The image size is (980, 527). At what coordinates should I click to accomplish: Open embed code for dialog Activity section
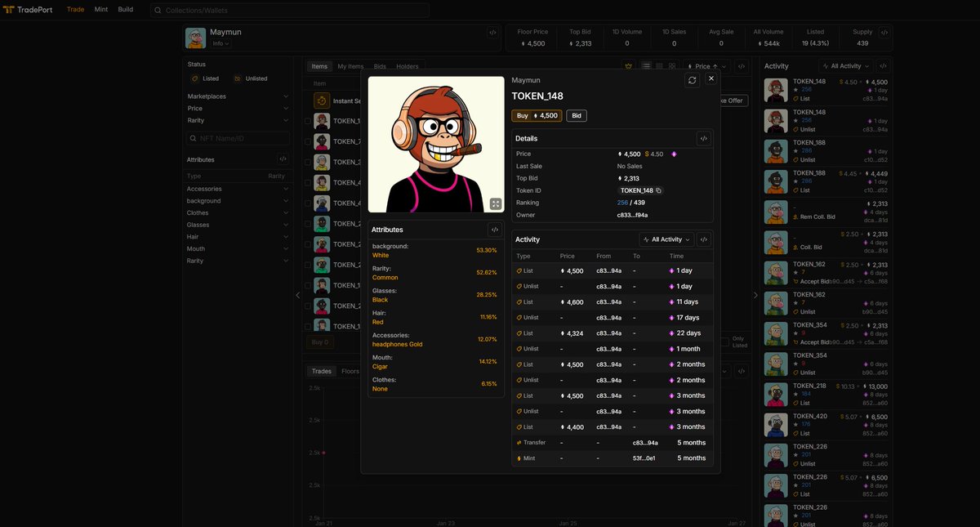click(x=704, y=239)
